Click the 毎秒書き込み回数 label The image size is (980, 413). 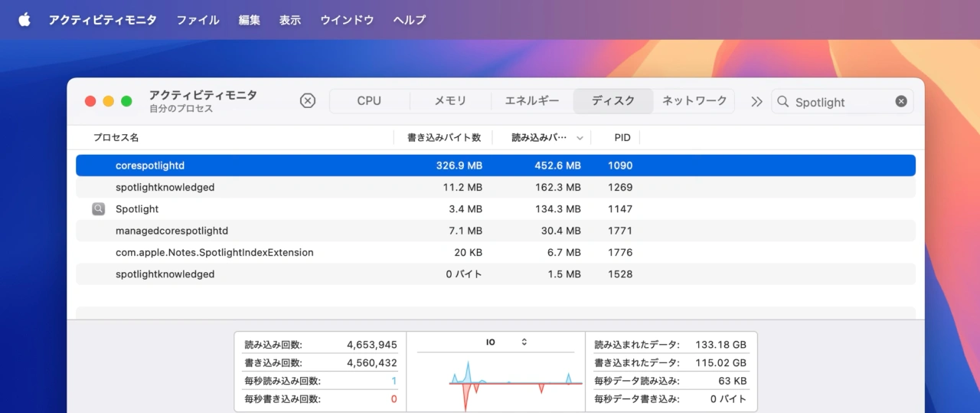(x=283, y=398)
